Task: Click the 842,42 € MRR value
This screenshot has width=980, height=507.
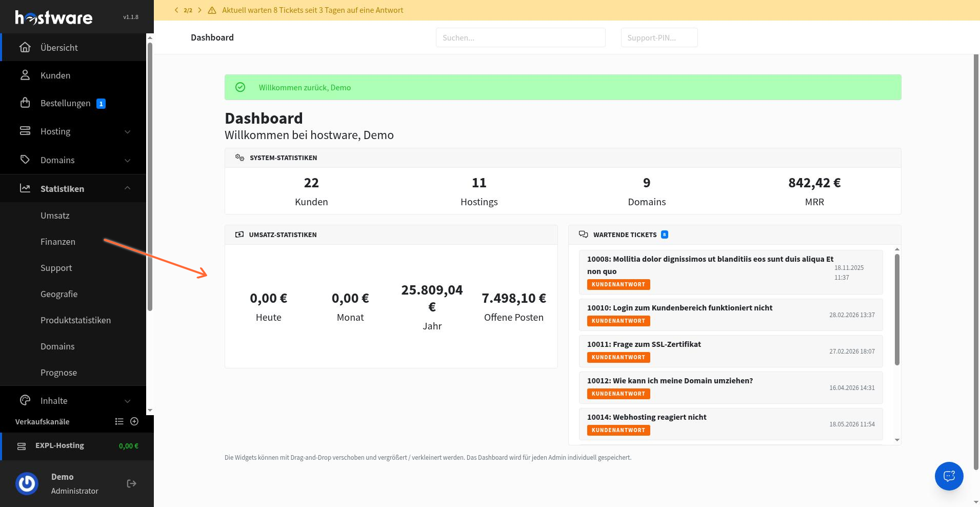Action: [814, 183]
